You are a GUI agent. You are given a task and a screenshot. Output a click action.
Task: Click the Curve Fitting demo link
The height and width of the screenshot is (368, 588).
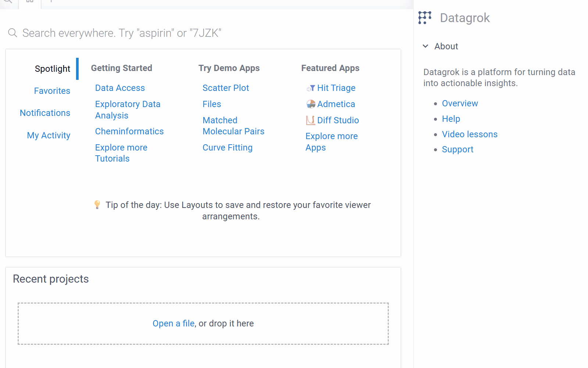(227, 148)
